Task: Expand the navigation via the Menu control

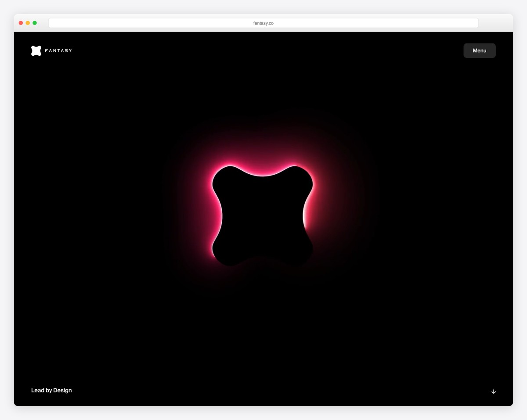Action: click(x=479, y=50)
